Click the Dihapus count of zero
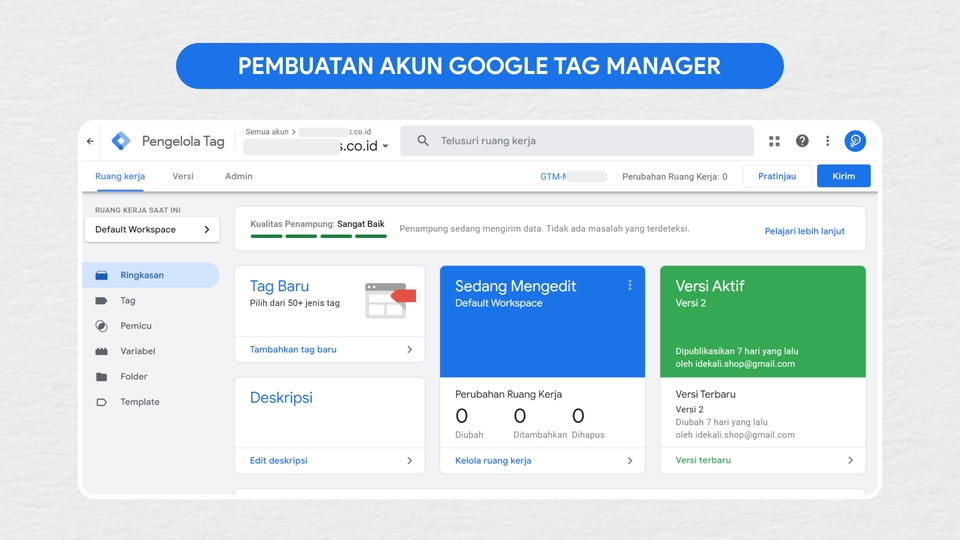Image resolution: width=960 pixels, height=540 pixels. 578,416
